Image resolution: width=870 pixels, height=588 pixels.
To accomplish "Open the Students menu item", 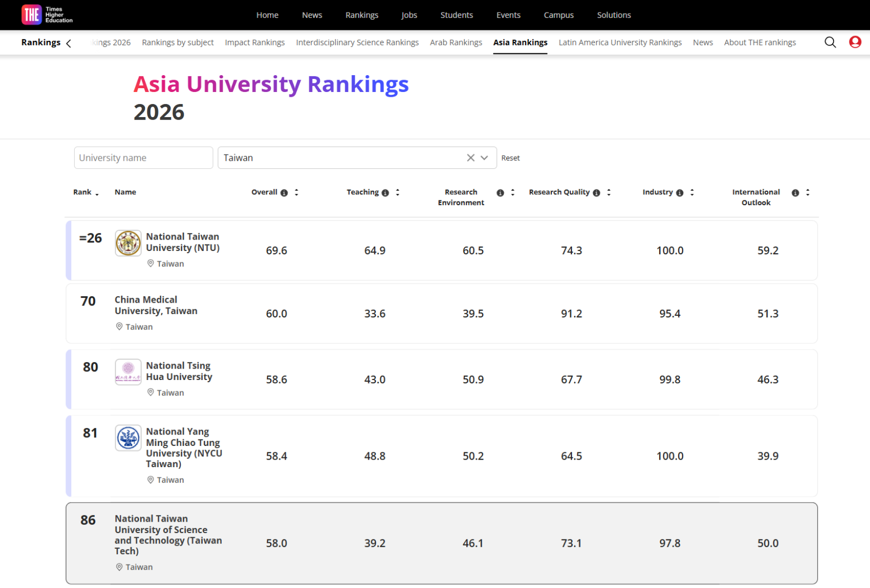I will click(x=457, y=15).
